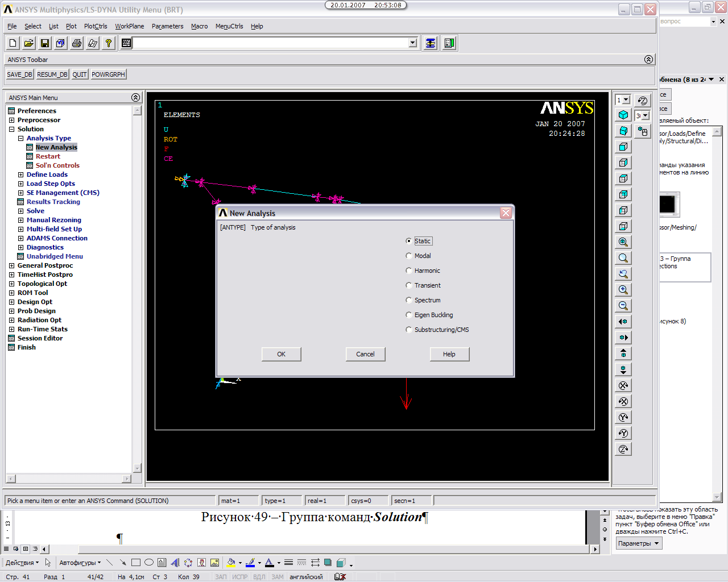This screenshot has width=728, height=582.
Task: Select the Harmonic analysis type
Action: click(x=408, y=271)
